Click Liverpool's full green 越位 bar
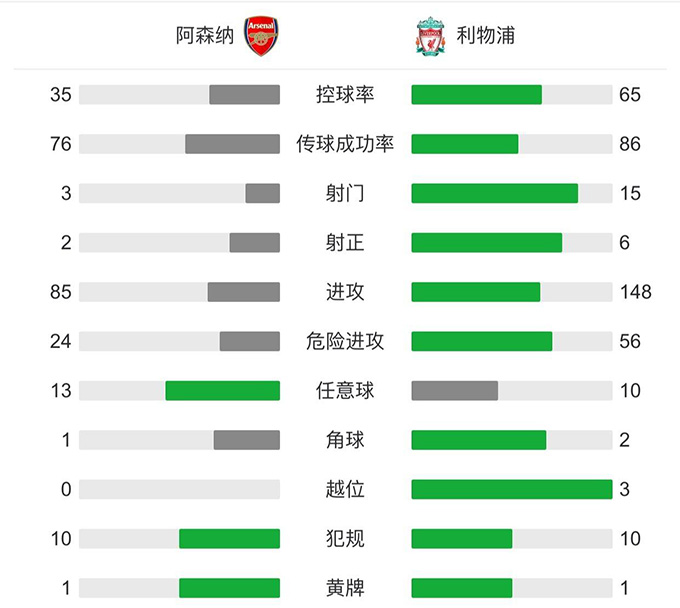Screen dimensions: 680x608 click(511, 489)
